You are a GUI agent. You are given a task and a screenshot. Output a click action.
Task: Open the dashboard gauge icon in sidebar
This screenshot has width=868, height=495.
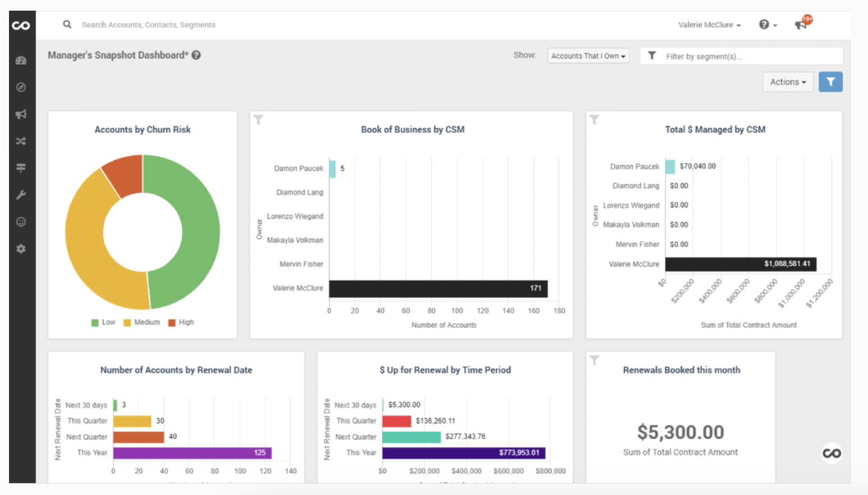(21, 61)
